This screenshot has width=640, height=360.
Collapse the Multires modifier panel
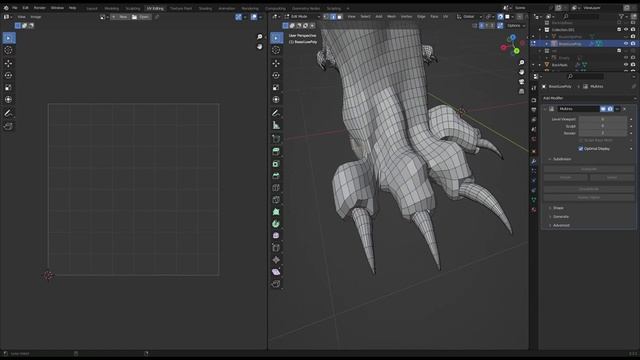coord(545,109)
